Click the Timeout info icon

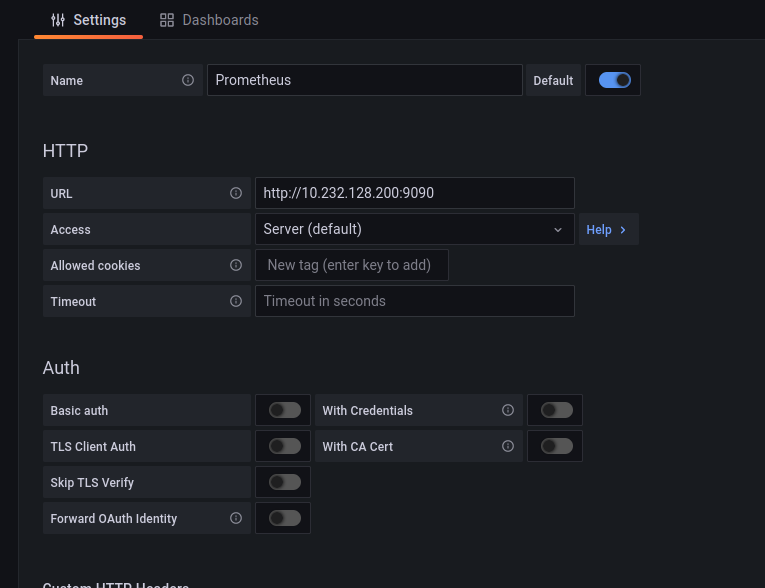[236, 301]
